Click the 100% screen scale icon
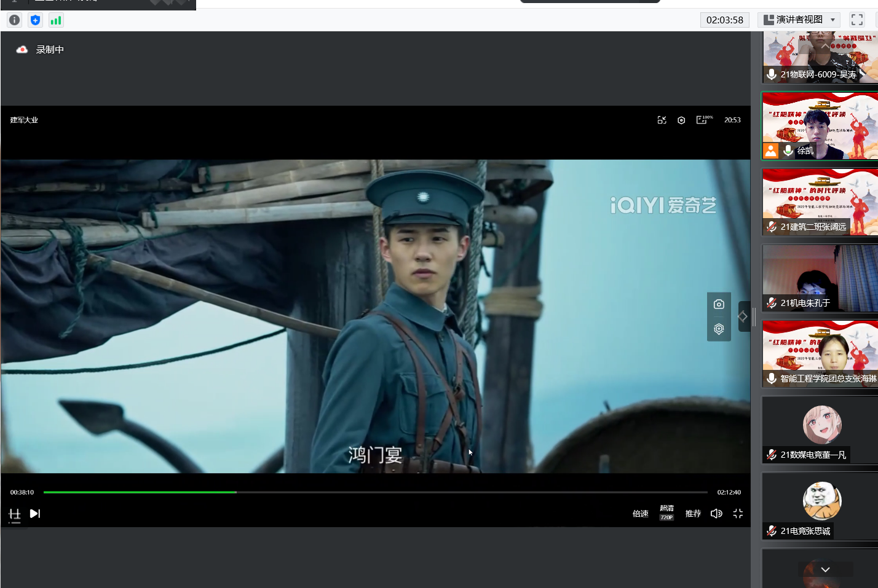878x588 pixels. (x=704, y=120)
